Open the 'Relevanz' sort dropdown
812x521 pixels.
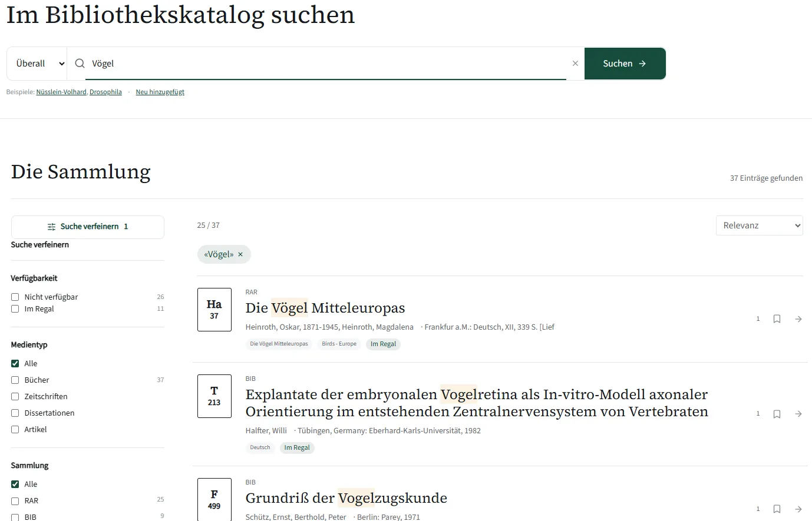pos(760,225)
